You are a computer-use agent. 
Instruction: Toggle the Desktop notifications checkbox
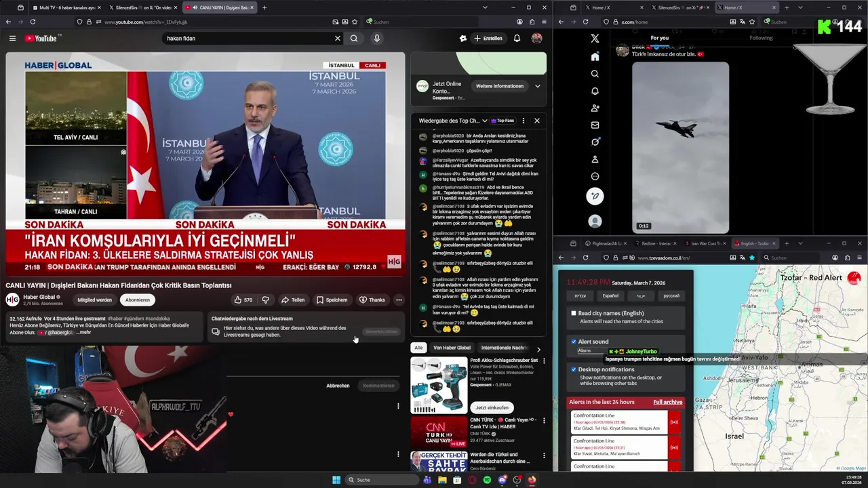click(x=574, y=369)
